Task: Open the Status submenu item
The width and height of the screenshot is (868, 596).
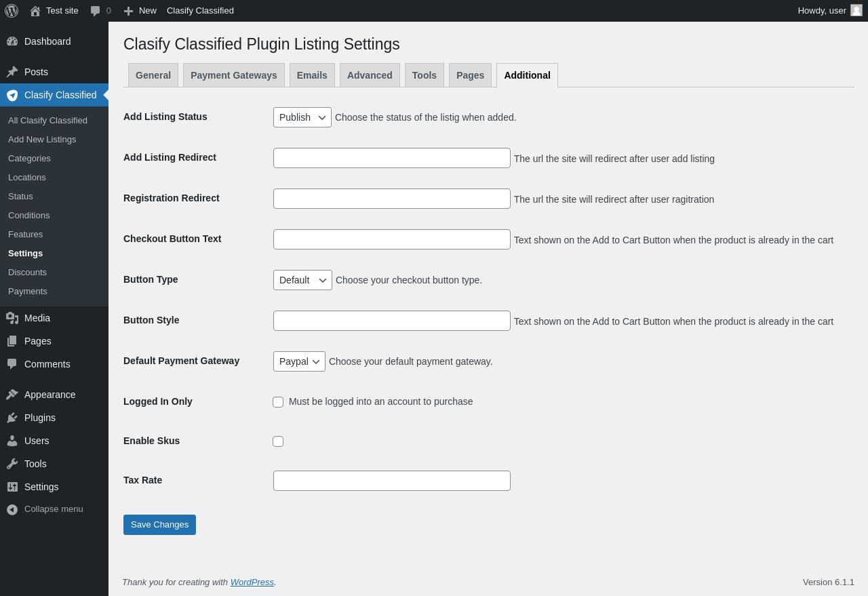Action: pyautogui.click(x=20, y=197)
